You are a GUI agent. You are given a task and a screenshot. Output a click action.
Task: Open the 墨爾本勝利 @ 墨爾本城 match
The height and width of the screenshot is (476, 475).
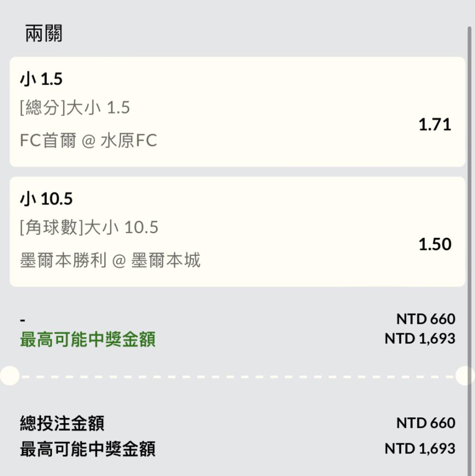[x=110, y=260]
